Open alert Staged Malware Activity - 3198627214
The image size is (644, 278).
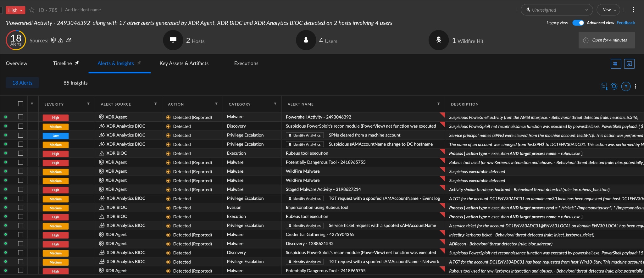(x=323, y=189)
